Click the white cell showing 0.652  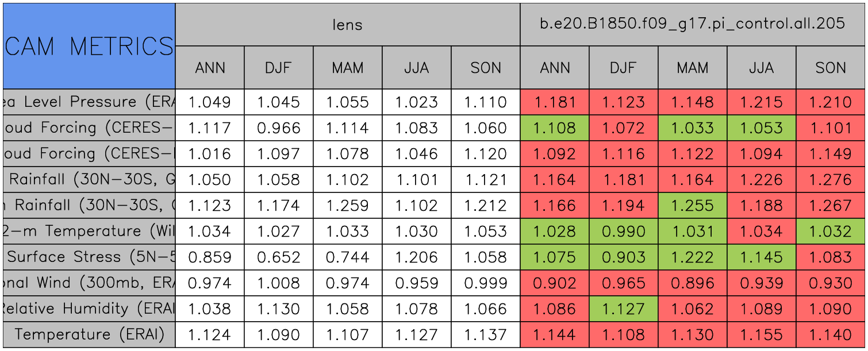(x=278, y=257)
